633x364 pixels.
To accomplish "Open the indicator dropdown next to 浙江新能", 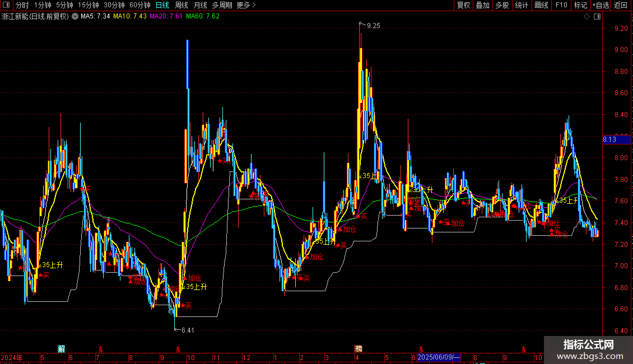I will click(75, 16).
